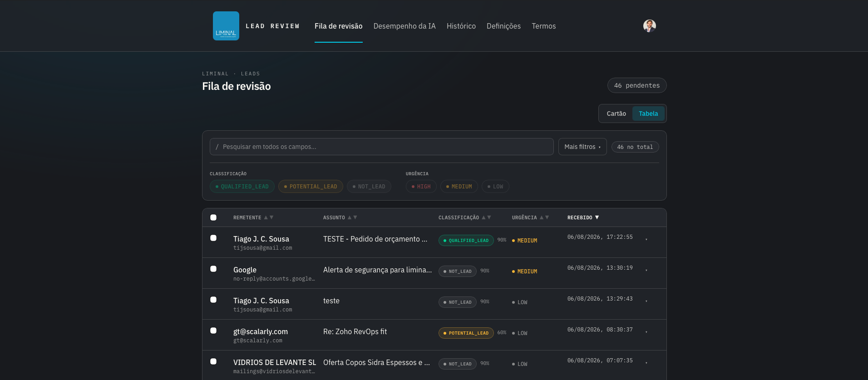The image size is (868, 380).
Task: Check the Tiago 'teste' row checkbox
Action: click(213, 300)
